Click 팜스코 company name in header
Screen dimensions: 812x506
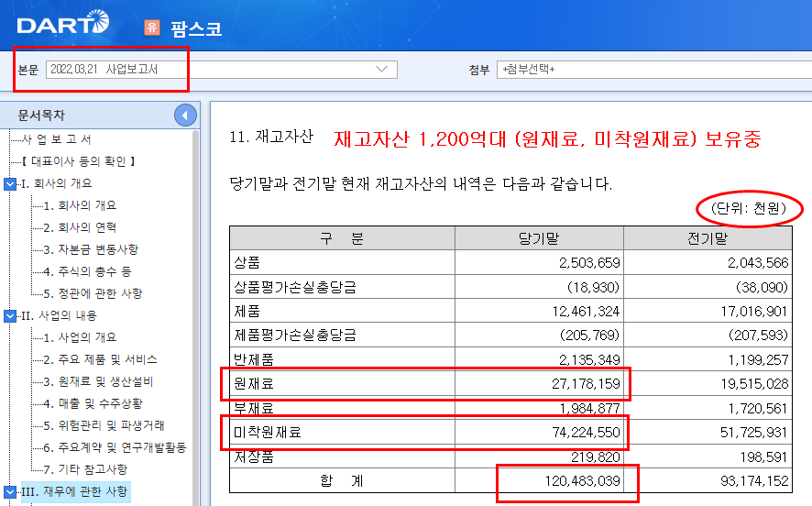[x=196, y=28]
